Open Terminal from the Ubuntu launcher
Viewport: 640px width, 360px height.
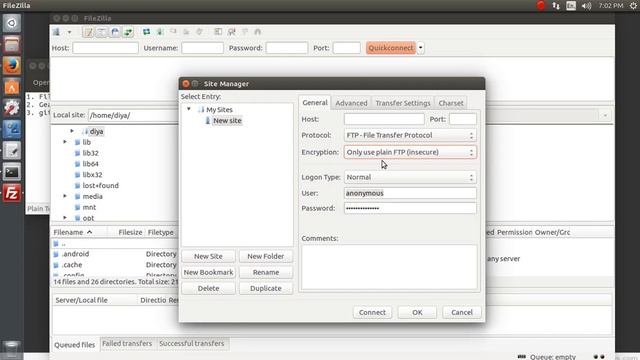point(11,172)
